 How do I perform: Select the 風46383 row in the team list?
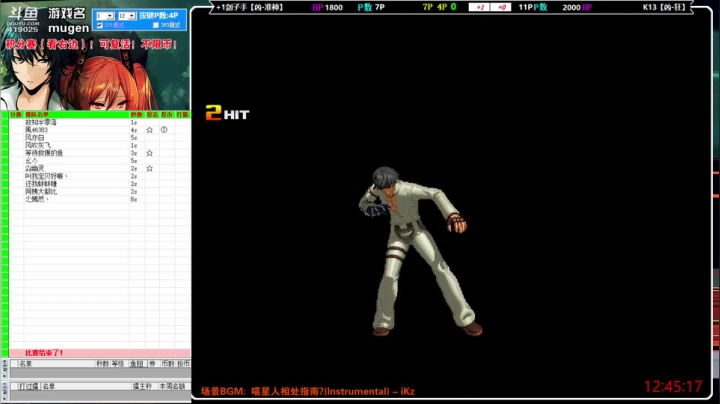99,130
